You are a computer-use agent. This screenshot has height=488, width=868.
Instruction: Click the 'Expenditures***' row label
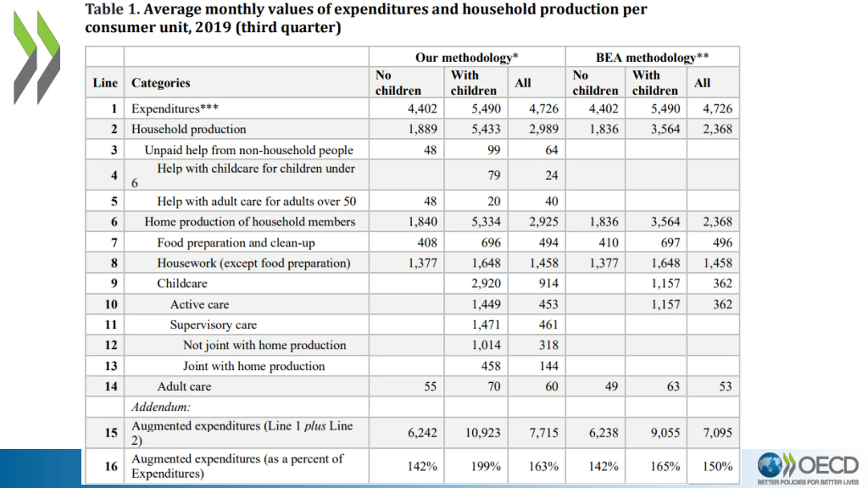point(175,108)
